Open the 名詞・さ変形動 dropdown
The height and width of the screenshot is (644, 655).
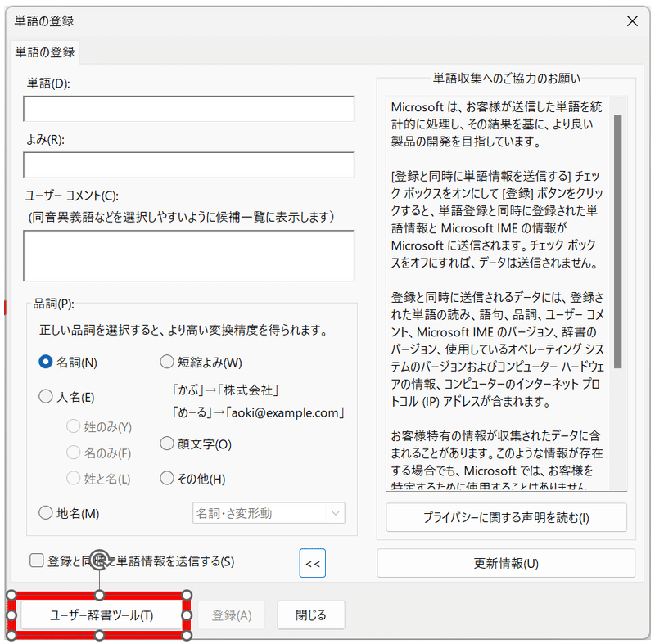coord(269,513)
